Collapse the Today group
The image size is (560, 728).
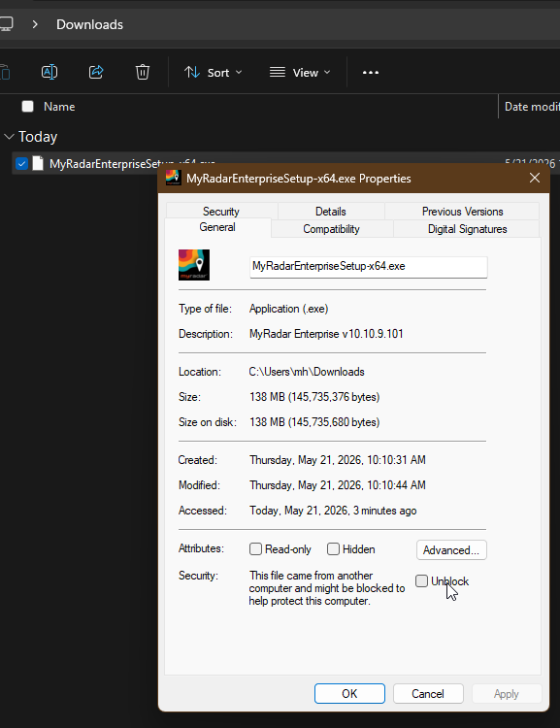[9, 137]
